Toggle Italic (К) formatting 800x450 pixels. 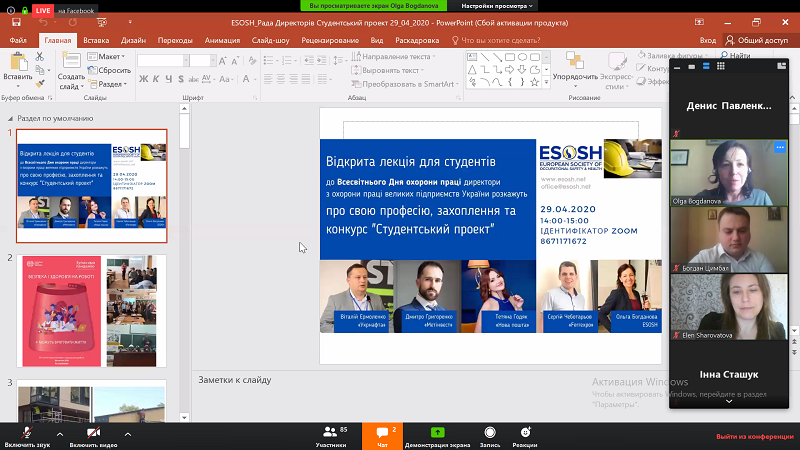pos(156,79)
